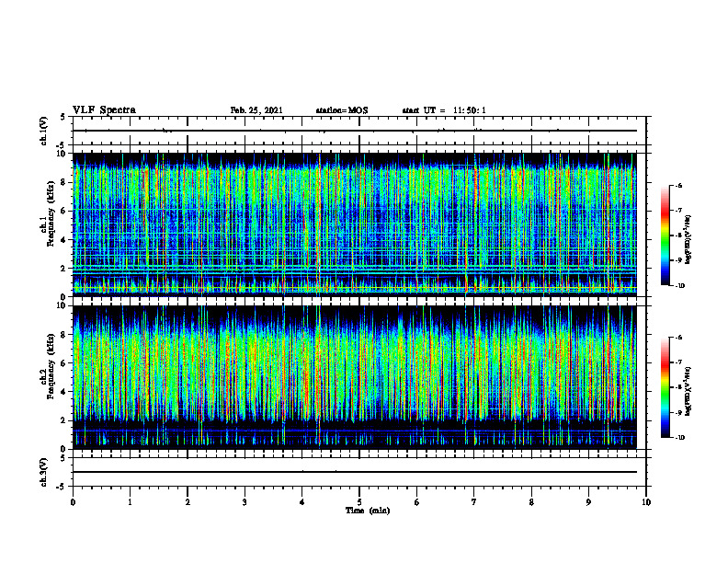Click time axis tick label "9"

588,502
